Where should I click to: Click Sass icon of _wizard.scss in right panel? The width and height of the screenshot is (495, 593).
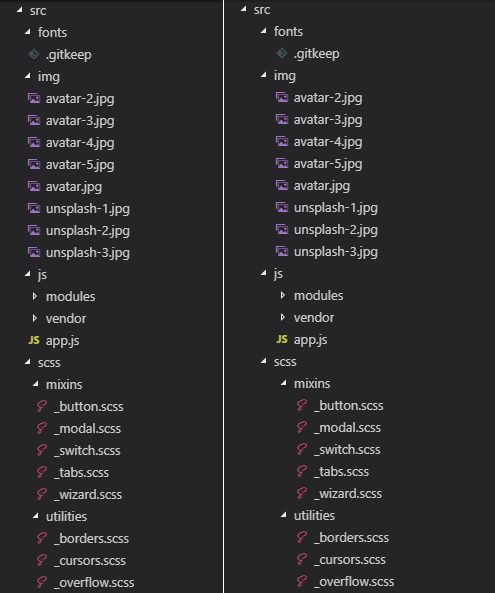tap(302, 493)
